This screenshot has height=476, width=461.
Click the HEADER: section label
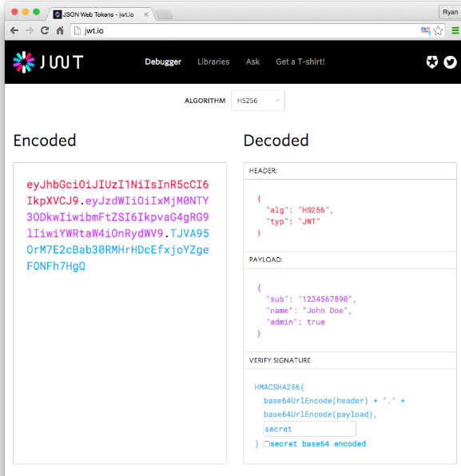(263, 171)
